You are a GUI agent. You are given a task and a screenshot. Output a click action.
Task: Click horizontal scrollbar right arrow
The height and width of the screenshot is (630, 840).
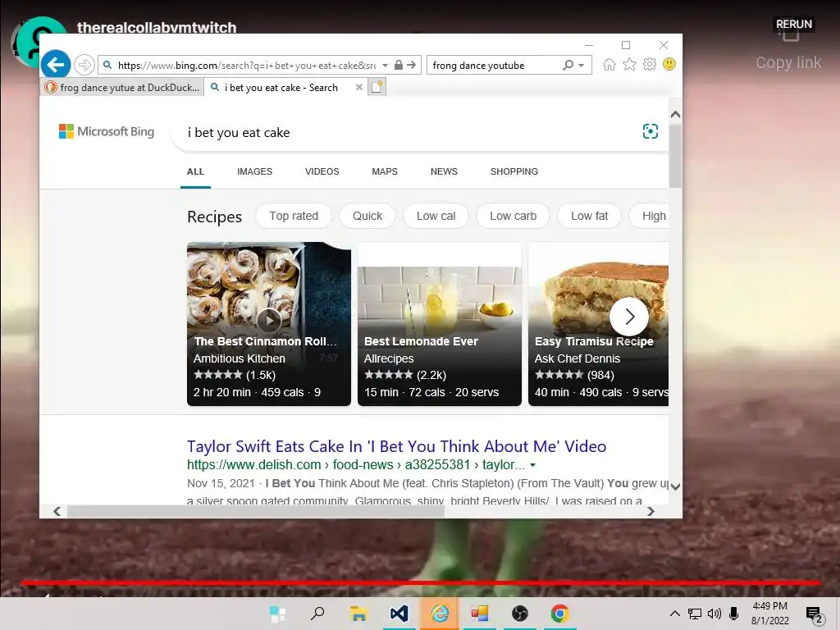[x=651, y=512]
